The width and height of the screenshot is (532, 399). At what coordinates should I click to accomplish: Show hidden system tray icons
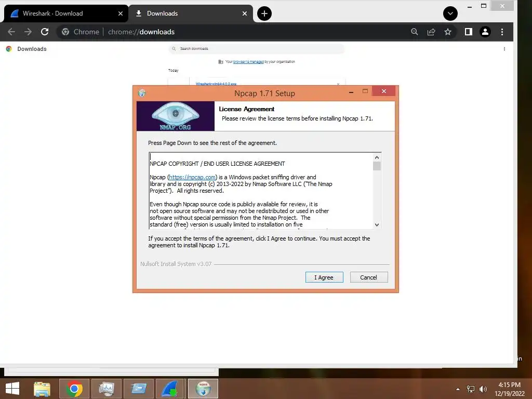pyautogui.click(x=458, y=389)
